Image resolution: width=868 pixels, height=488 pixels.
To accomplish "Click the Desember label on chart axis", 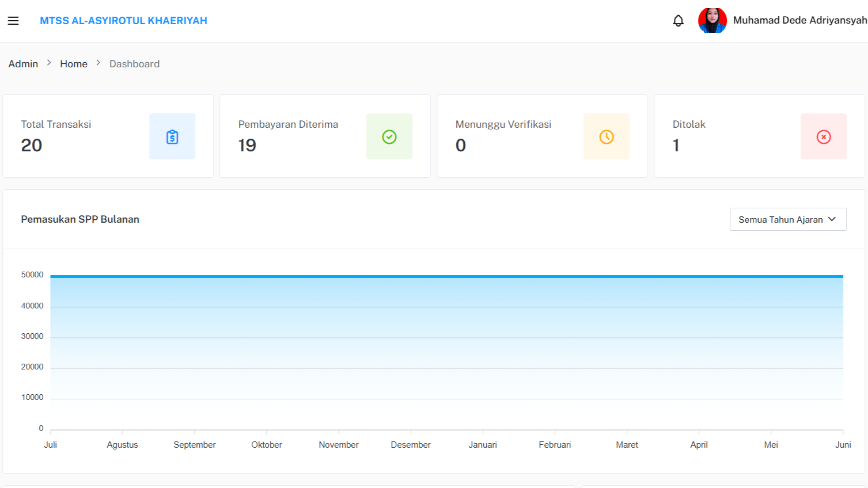I will point(411,445).
